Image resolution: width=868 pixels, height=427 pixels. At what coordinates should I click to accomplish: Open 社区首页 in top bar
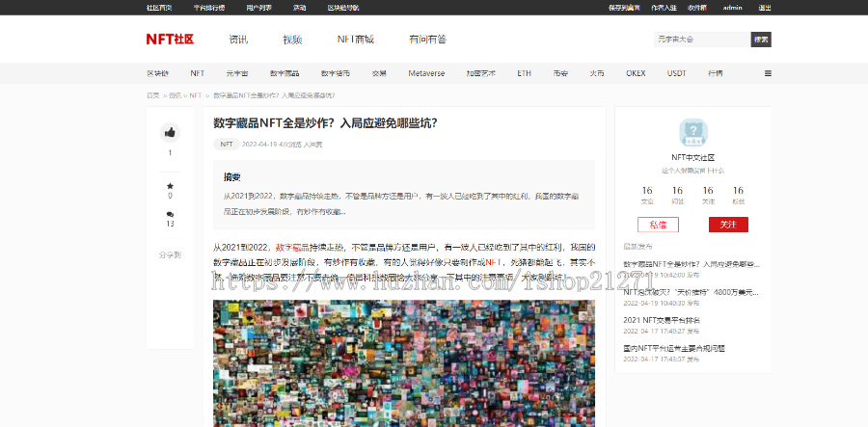click(x=159, y=8)
